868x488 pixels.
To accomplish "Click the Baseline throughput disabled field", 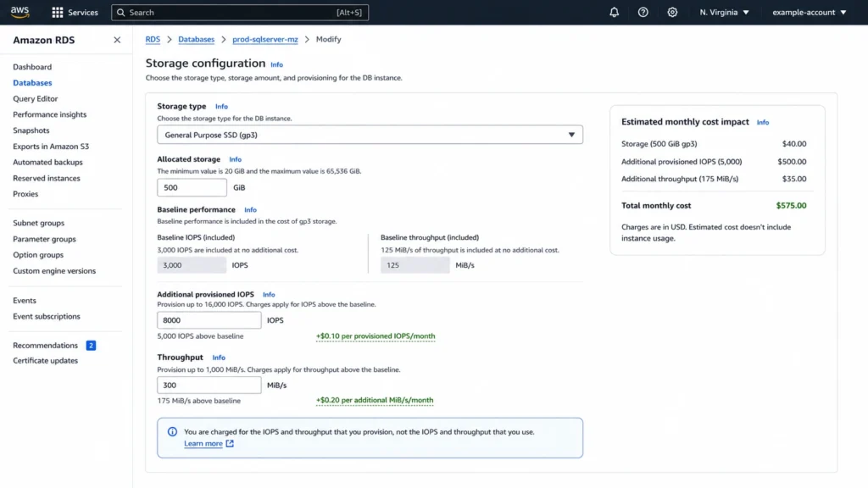I will pos(415,265).
